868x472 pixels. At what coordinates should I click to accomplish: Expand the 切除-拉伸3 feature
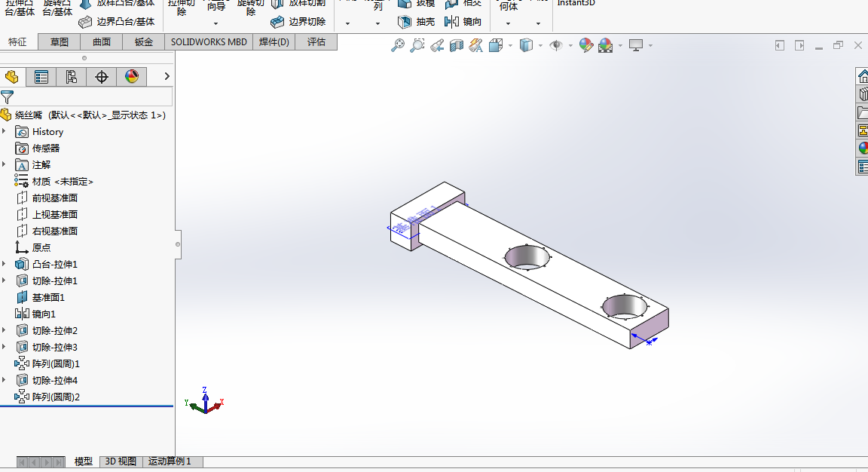4,347
